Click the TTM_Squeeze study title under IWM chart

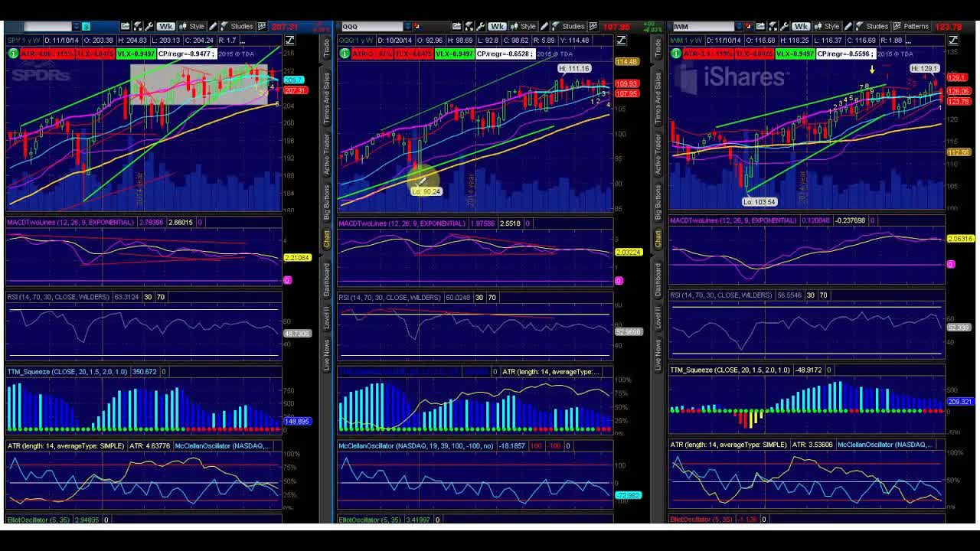coord(730,370)
